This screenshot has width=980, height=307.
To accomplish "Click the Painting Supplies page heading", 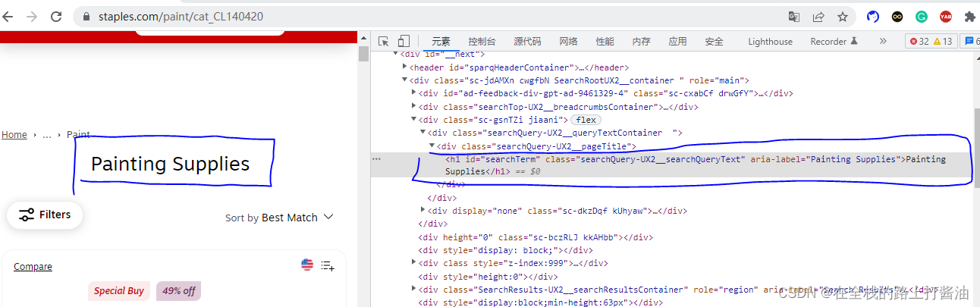I will click(170, 164).
